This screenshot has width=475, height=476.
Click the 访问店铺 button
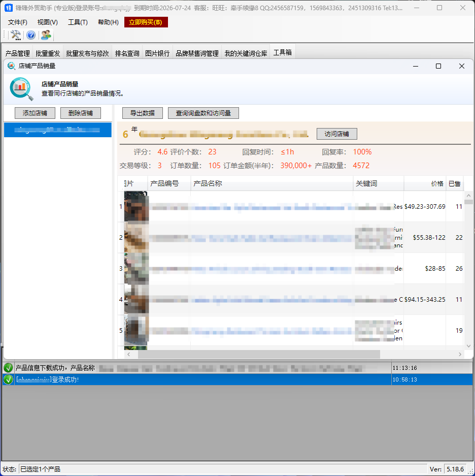click(x=337, y=134)
